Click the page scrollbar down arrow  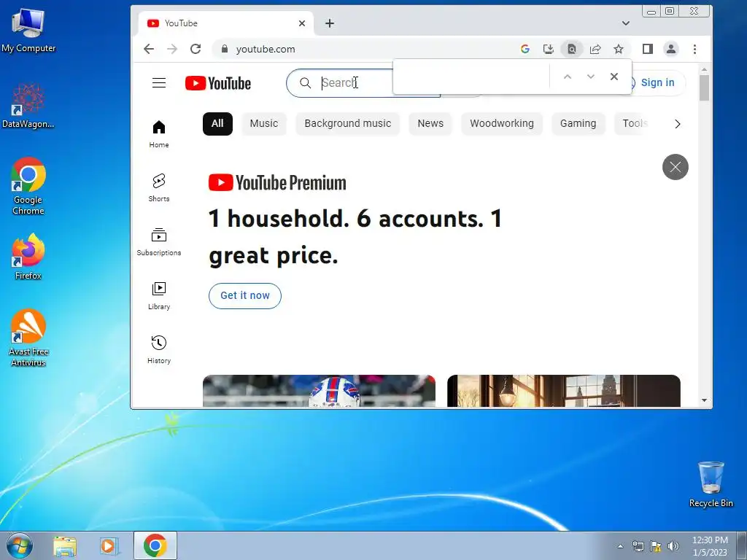pyautogui.click(x=704, y=401)
